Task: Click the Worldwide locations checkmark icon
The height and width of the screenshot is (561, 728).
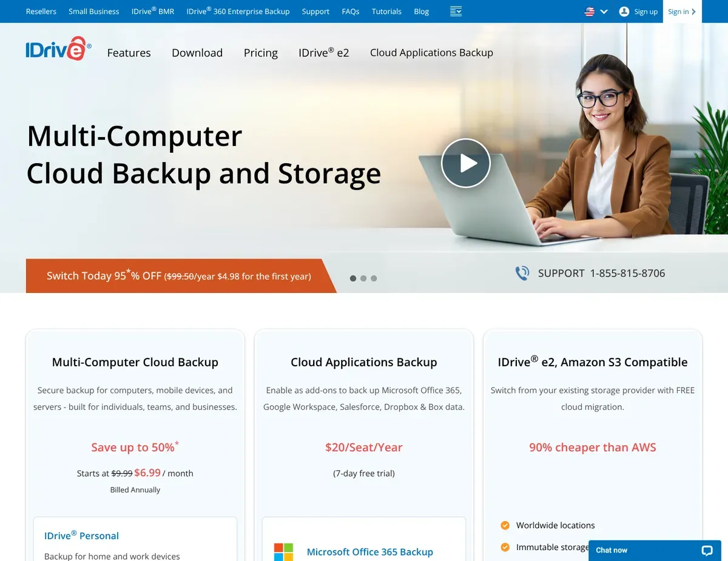Action: click(505, 525)
